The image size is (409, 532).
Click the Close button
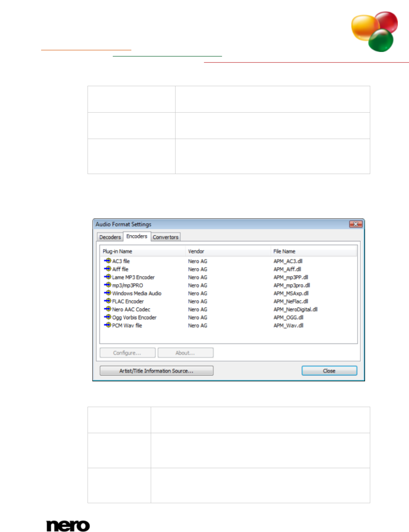point(329,371)
